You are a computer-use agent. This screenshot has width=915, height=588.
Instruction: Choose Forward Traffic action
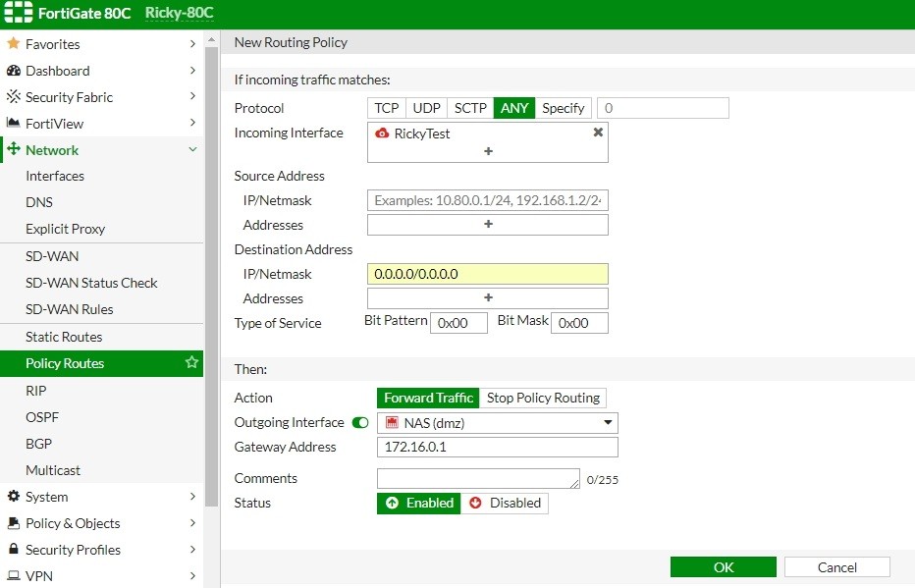tap(428, 398)
